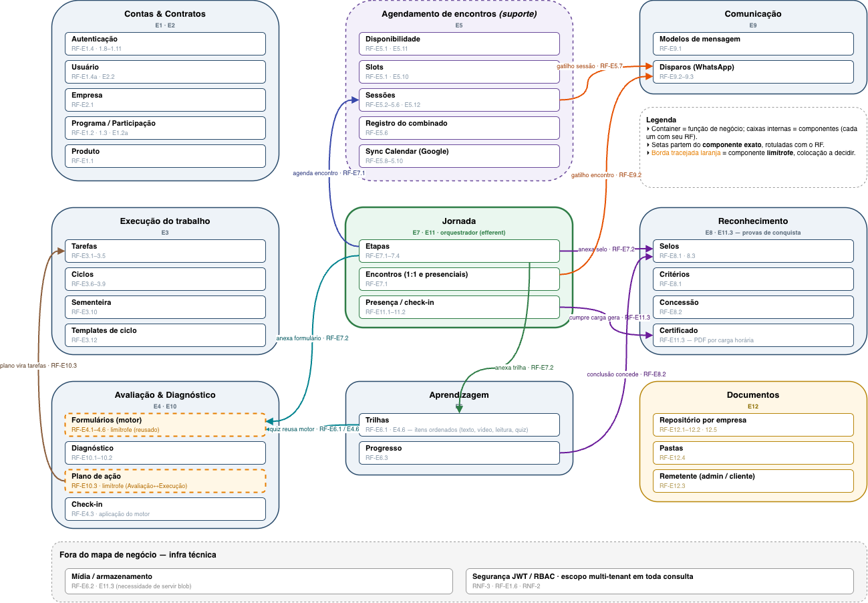Click arrow label 'gatilho encontro · RF-E9.2'
This screenshot has height=603, width=868.
606,175
